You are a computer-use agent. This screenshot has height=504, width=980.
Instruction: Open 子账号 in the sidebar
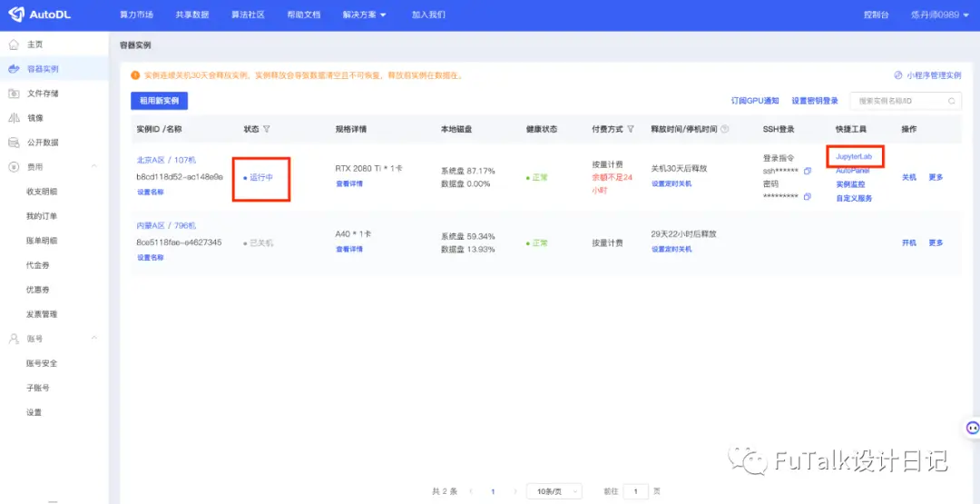[x=37, y=388]
